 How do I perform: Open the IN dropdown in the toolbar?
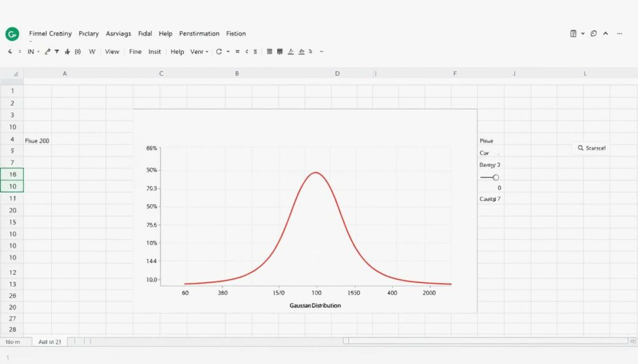pos(34,52)
